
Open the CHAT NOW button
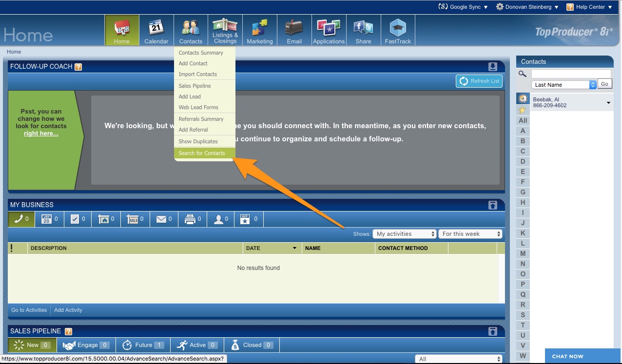click(x=582, y=356)
